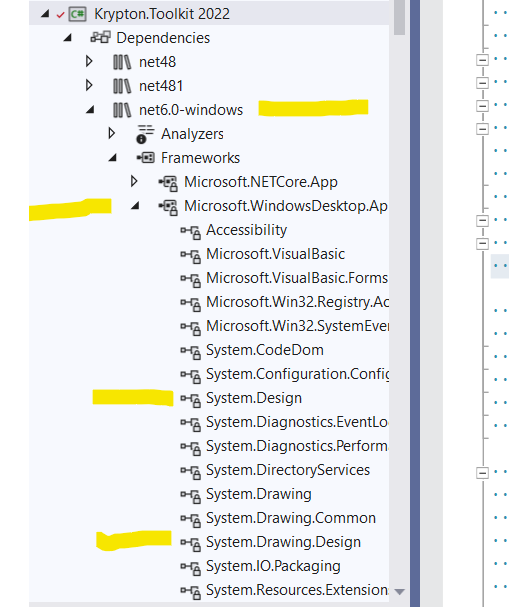The width and height of the screenshot is (509, 607).
Task: Click the net6.0-windows library icon
Action: click(122, 110)
